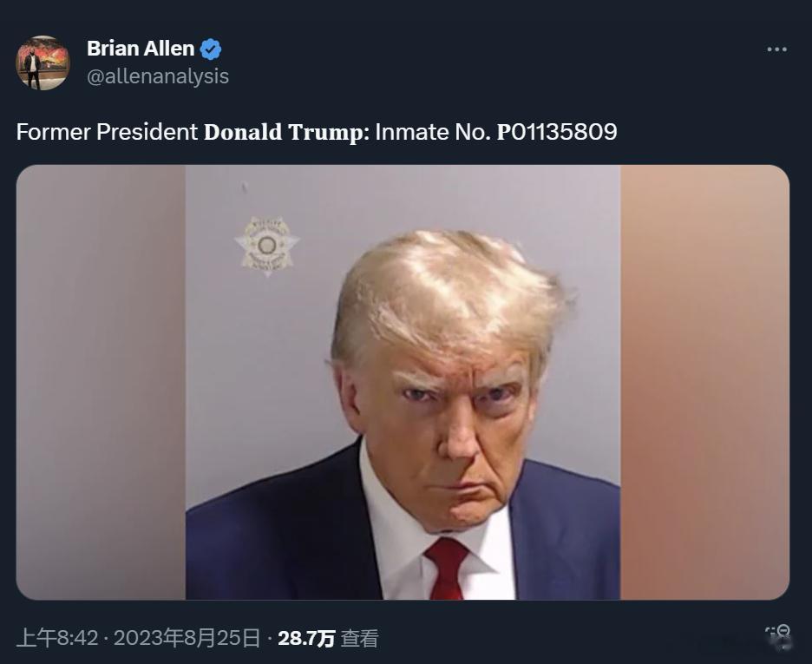This screenshot has width=812, height=664.
Task: Click the words Former President in tweet
Action: point(108,132)
